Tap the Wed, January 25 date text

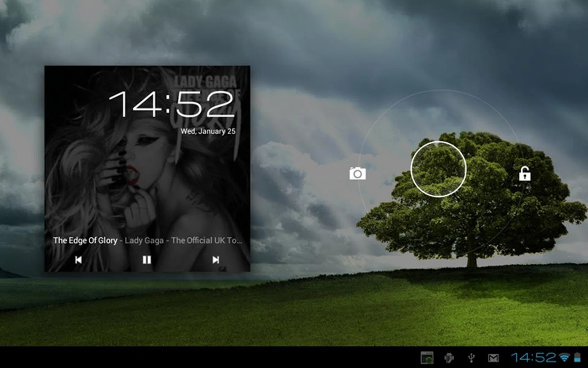pos(208,131)
